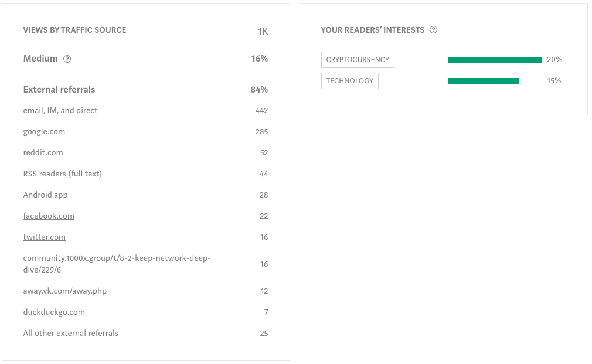Screen dimensions: 592x364
Task: Click the External referrals heading
Action: point(59,90)
